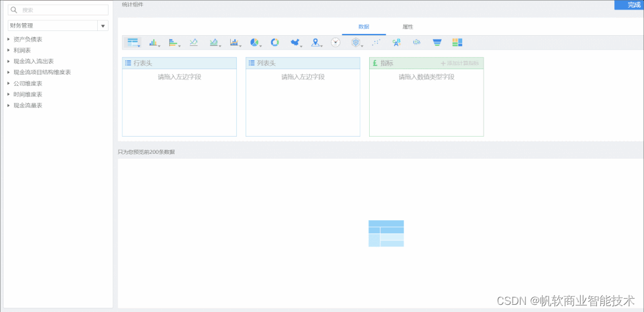644x312 pixels.
Task: Select the 财务管理 combo box text
Action: (x=21, y=26)
